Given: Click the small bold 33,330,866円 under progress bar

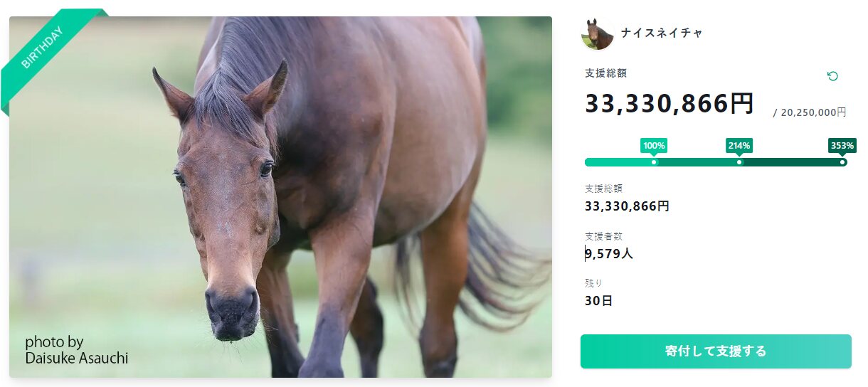Looking at the screenshot, I should 627,206.
